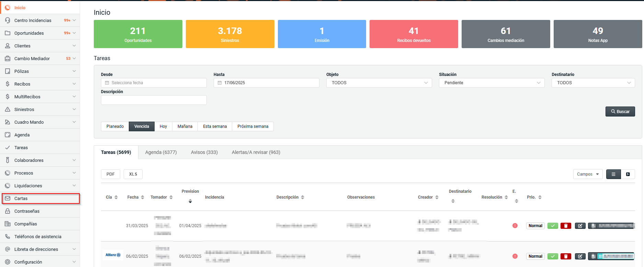
Task: Edit the 06/02/2025 task with pencil icon
Action: coord(580,256)
